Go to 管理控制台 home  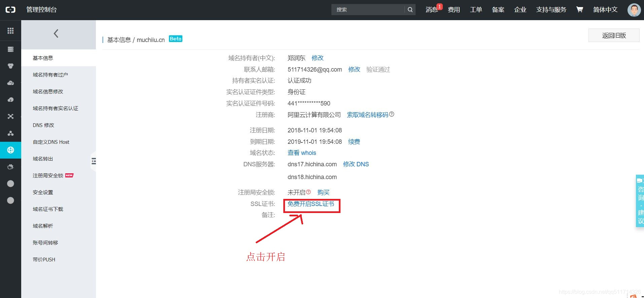tap(41, 10)
